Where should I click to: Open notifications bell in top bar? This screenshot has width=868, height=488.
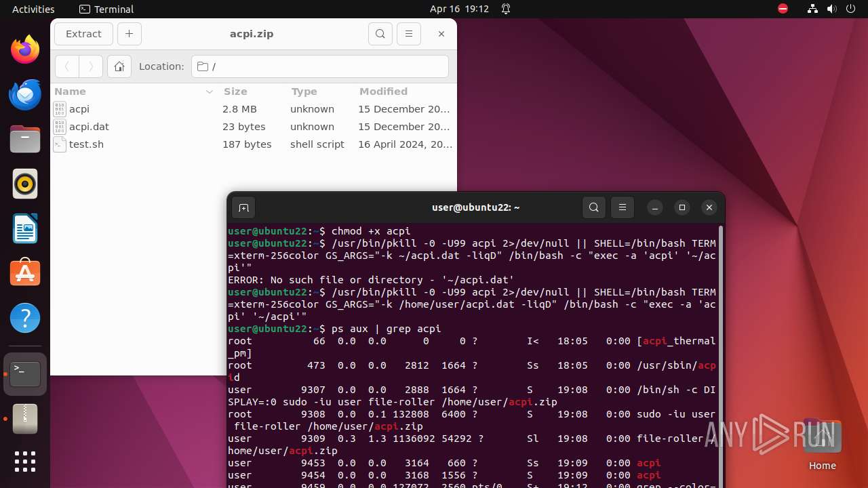(x=506, y=9)
